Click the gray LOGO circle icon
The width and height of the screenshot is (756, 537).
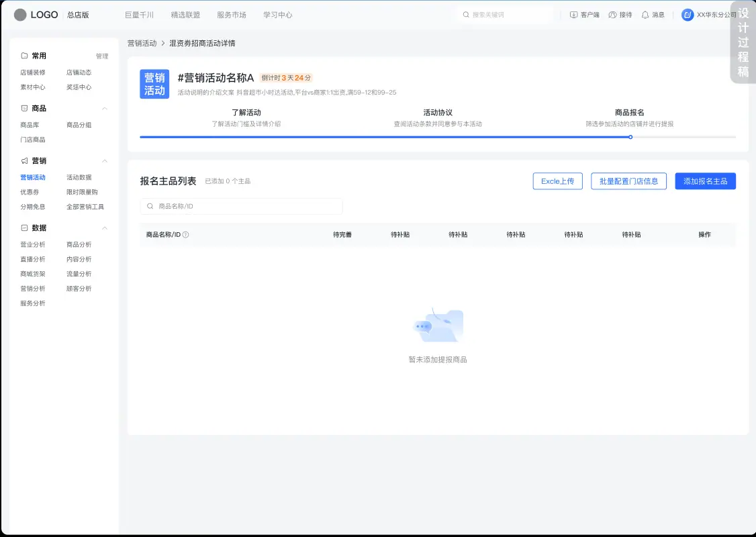tap(20, 15)
